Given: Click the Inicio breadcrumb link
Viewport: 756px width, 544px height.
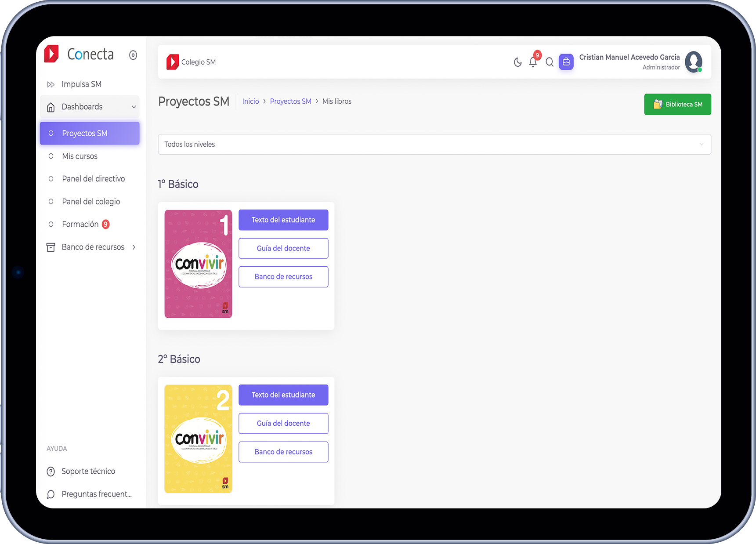Looking at the screenshot, I should (x=250, y=101).
